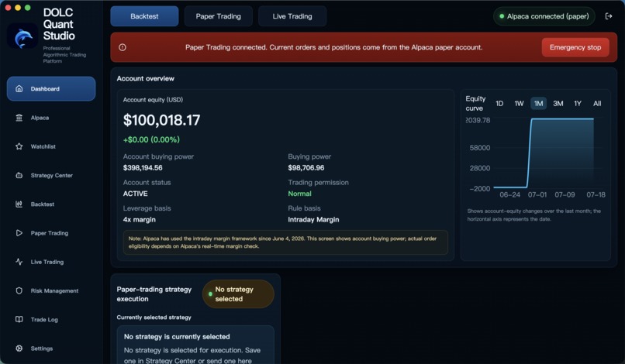Click the Watchlist star icon
This screenshot has width=625, height=364.
point(19,146)
